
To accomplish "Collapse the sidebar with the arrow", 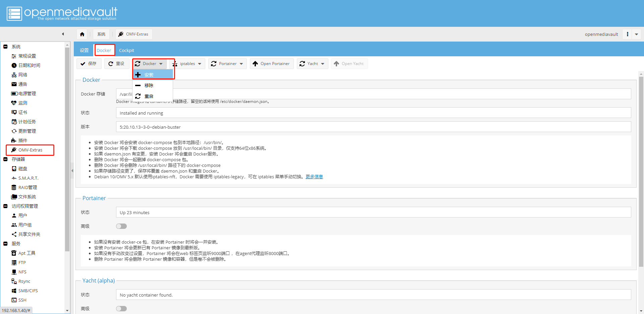I will click(63, 34).
